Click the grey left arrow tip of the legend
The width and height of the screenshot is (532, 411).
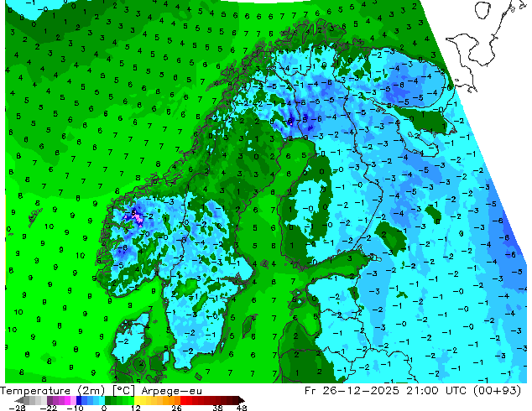click(x=19, y=401)
